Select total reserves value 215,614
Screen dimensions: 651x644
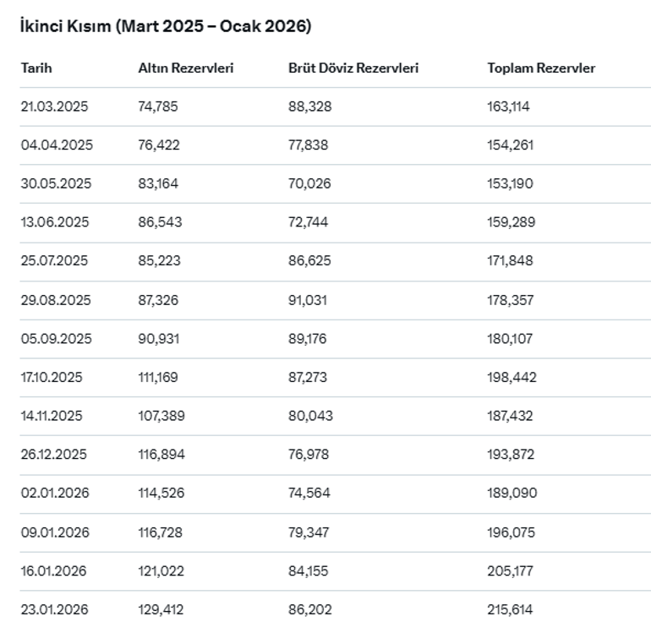coord(510,609)
